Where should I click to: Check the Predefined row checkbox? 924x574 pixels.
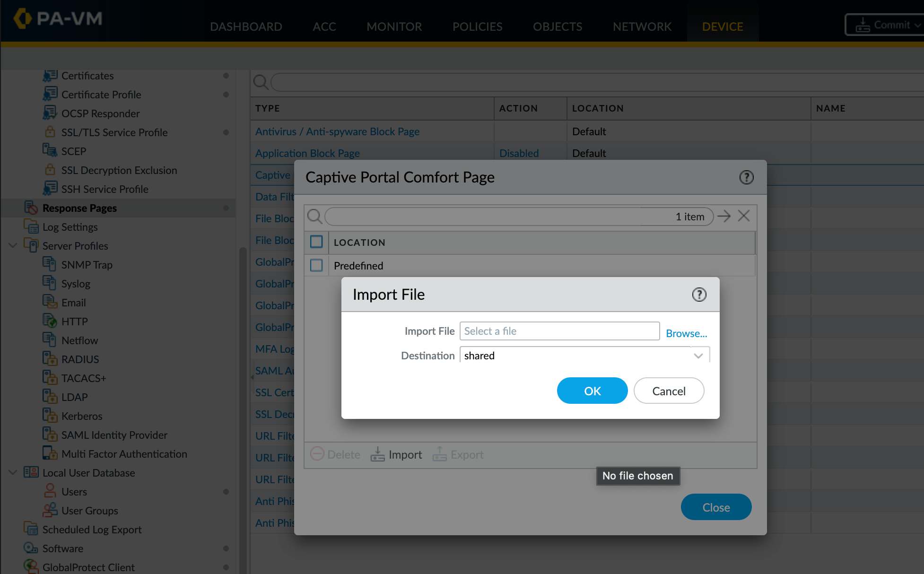point(316,265)
